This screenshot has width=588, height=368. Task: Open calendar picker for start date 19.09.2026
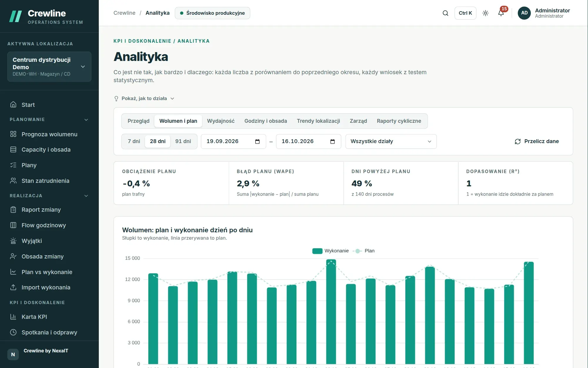coord(258,142)
